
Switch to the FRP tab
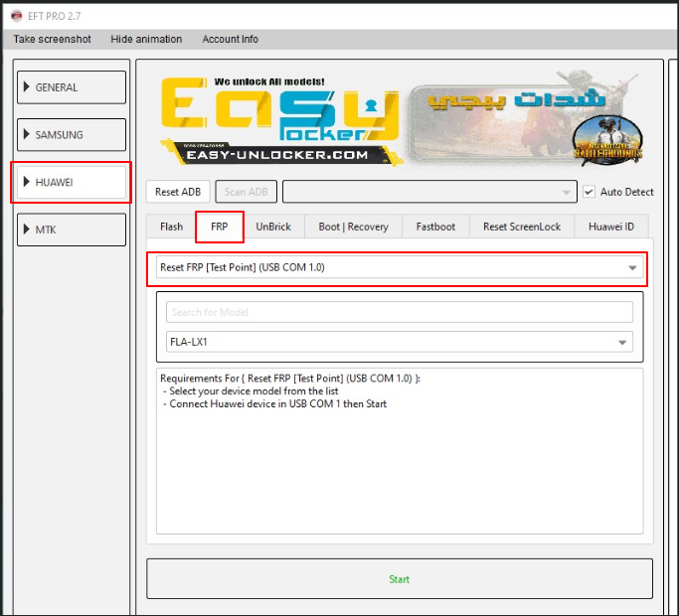(220, 227)
